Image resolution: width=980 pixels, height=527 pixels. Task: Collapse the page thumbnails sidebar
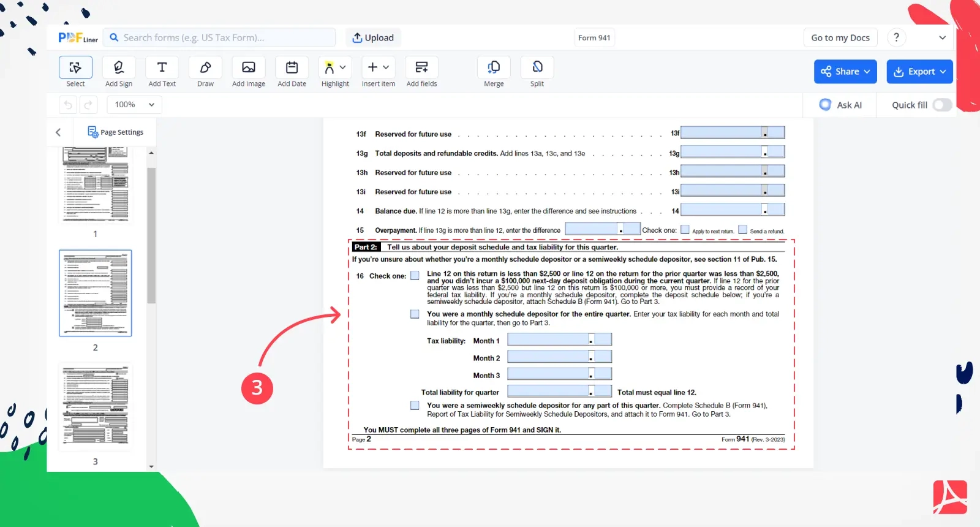(x=58, y=132)
